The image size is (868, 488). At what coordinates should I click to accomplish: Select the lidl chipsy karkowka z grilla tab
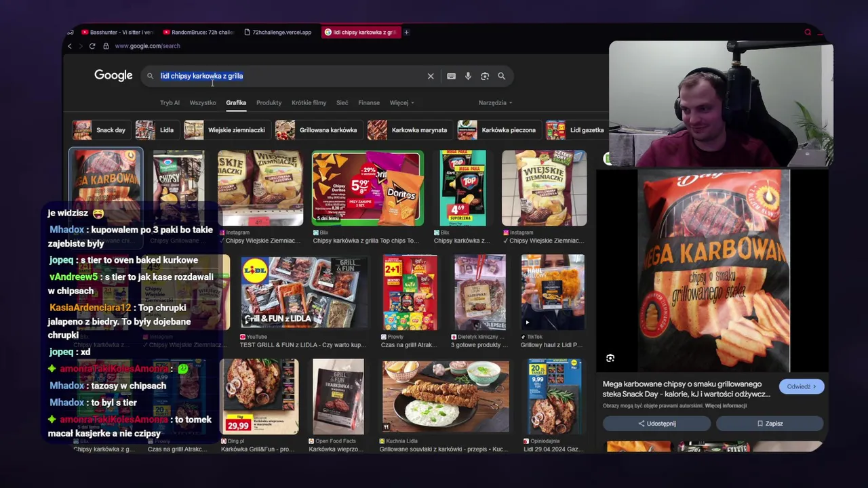click(x=361, y=32)
